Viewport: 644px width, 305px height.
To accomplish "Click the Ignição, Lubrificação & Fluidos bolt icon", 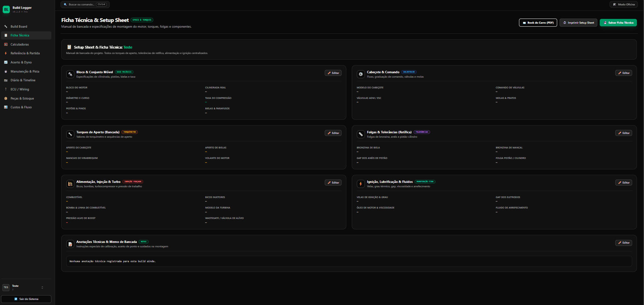I will tap(361, 184).
